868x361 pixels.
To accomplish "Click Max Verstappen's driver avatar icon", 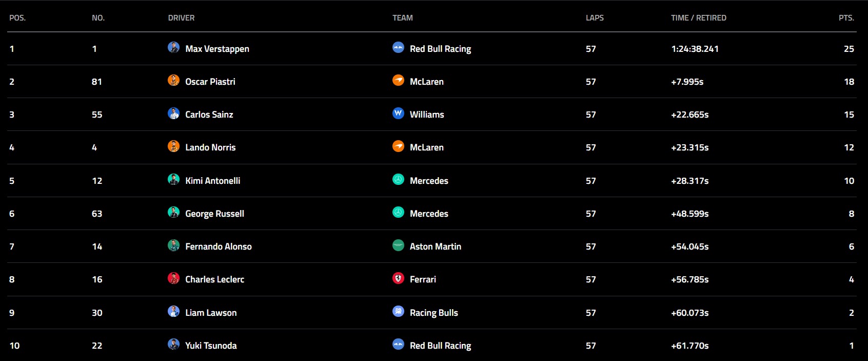I will [173, 48].
